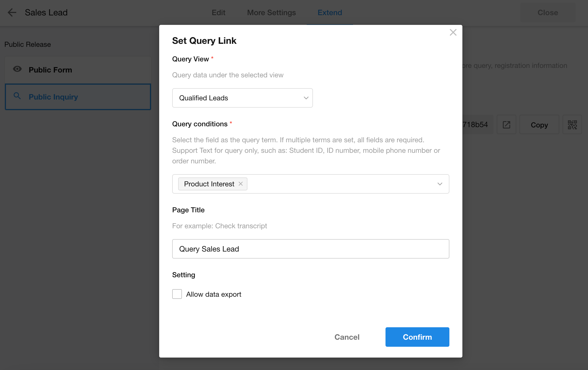Image resolution: width=588 pixels, height=370 pixels.
Task: Expand the Query conditions field selector
Action: coord(439,184)
